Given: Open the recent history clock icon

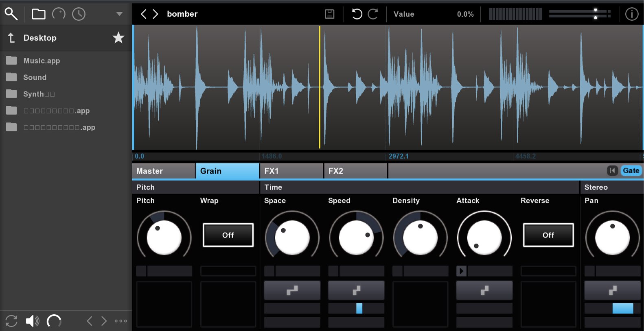Looking at the screenshot, I should point(79,14).
